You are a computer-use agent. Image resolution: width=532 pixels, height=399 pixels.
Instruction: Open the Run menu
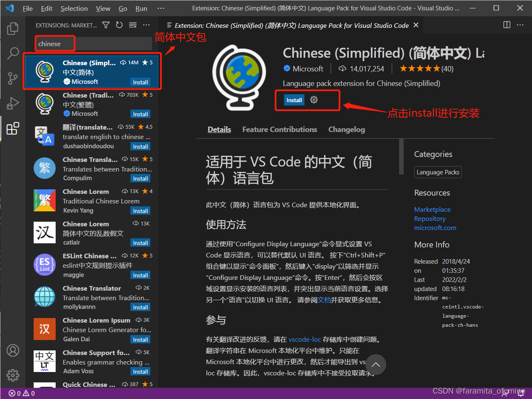(x=141, y=8)
